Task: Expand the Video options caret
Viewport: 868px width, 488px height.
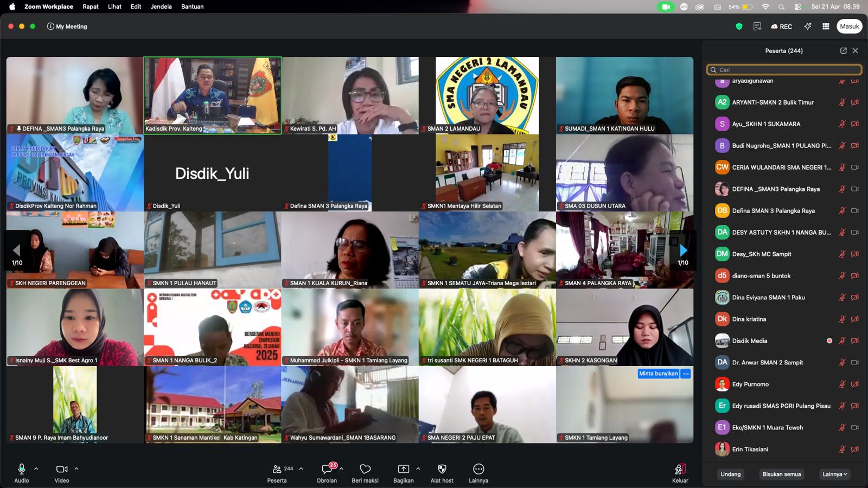Action: click(76, 468)
